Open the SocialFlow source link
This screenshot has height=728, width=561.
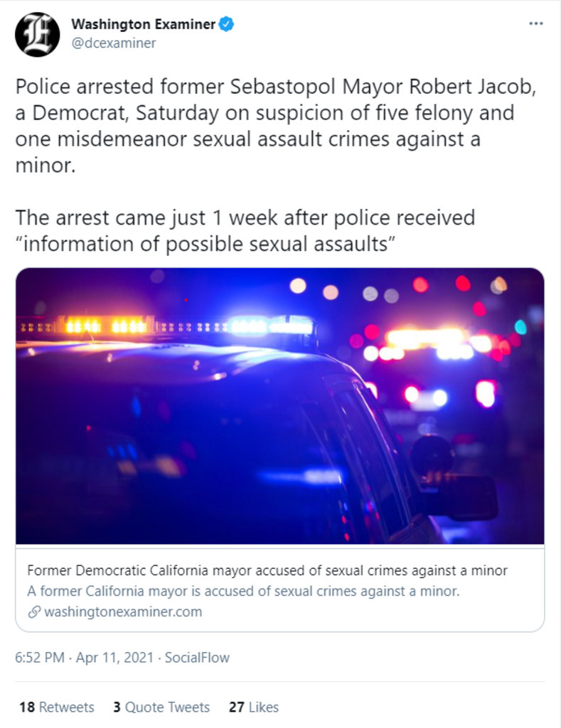pyautogui.click(x=197, y=658)
